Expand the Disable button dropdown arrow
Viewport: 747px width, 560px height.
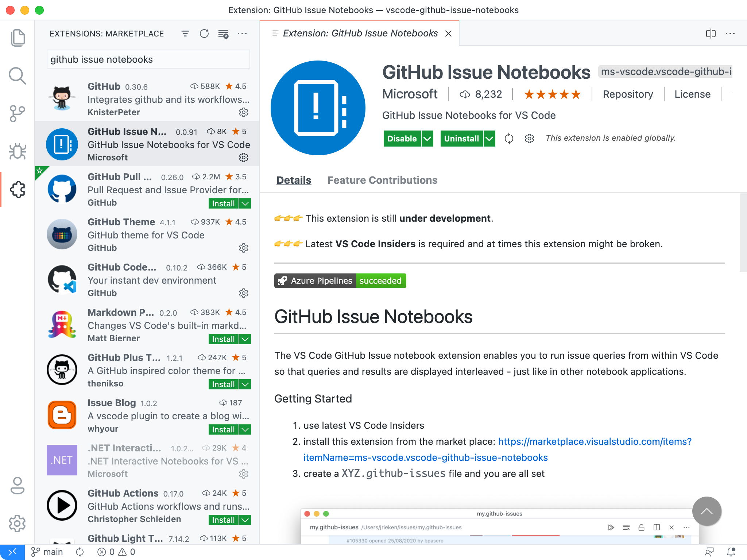point(427,139)
